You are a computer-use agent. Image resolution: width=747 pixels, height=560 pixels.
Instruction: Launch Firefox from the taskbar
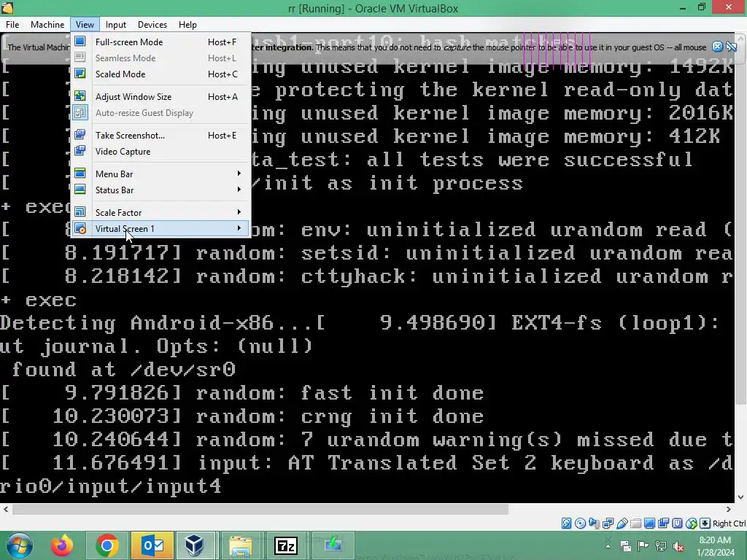(x=63, y=545)
